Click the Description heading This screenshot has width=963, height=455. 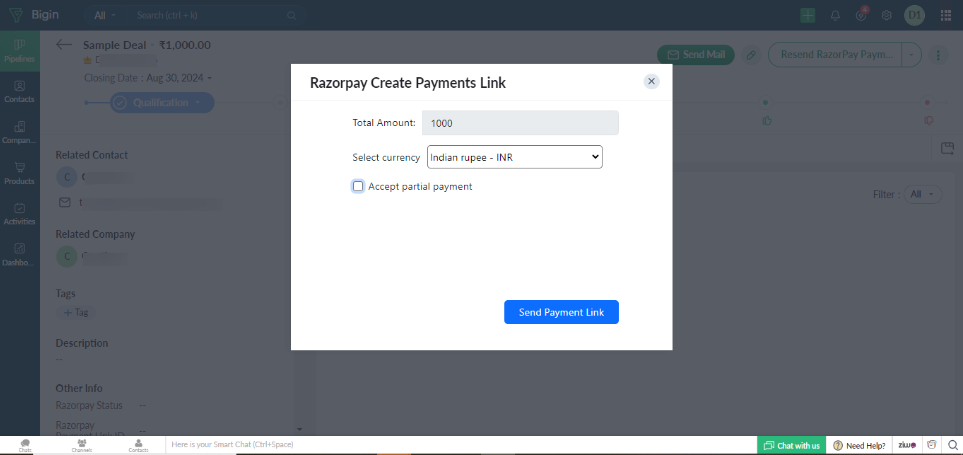tap(82, 343)
